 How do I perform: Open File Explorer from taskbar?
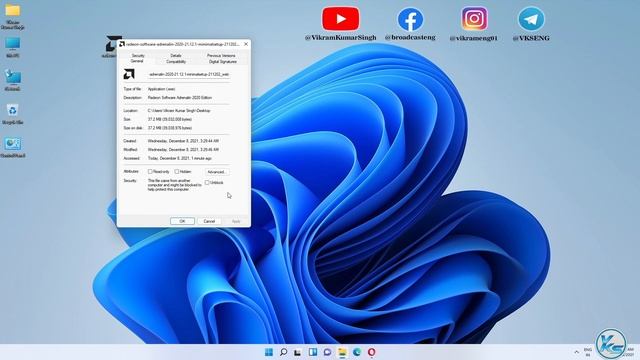point(342,352)
